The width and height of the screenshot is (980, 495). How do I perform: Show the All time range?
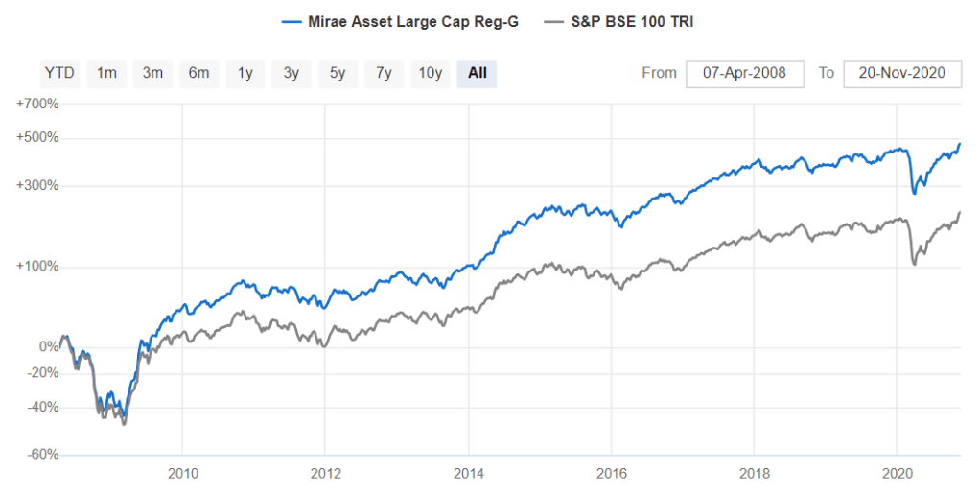(x=477, y=73)
